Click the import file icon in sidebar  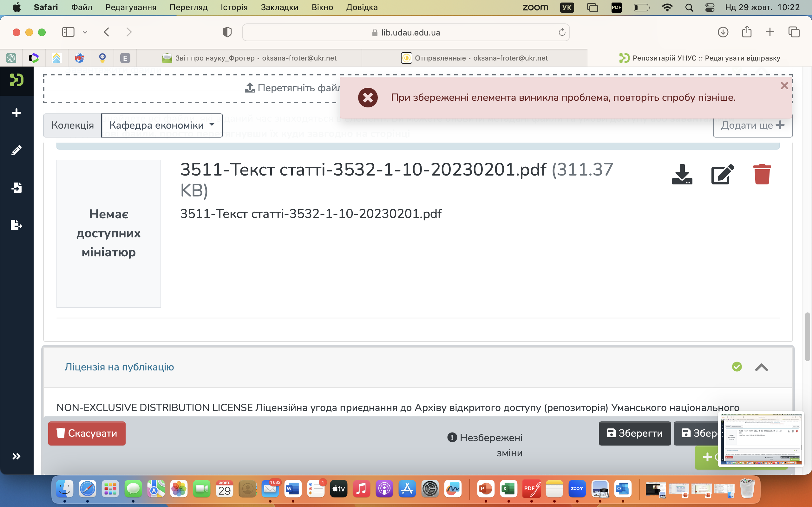tap(16, 188)
